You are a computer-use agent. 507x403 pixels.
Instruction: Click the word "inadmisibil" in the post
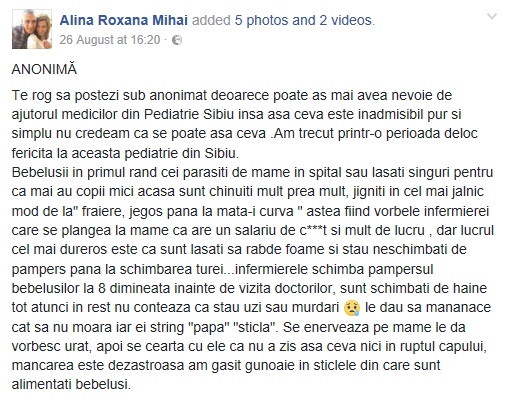(395, 114)
